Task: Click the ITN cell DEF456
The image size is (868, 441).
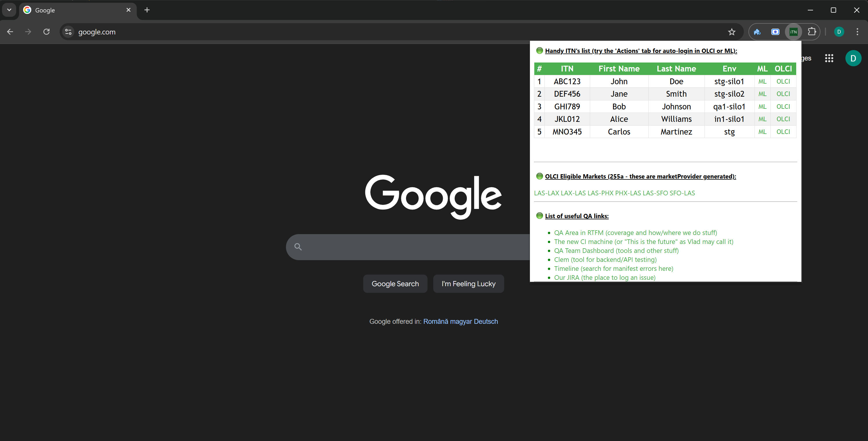Action: click(x=567, y=94)
